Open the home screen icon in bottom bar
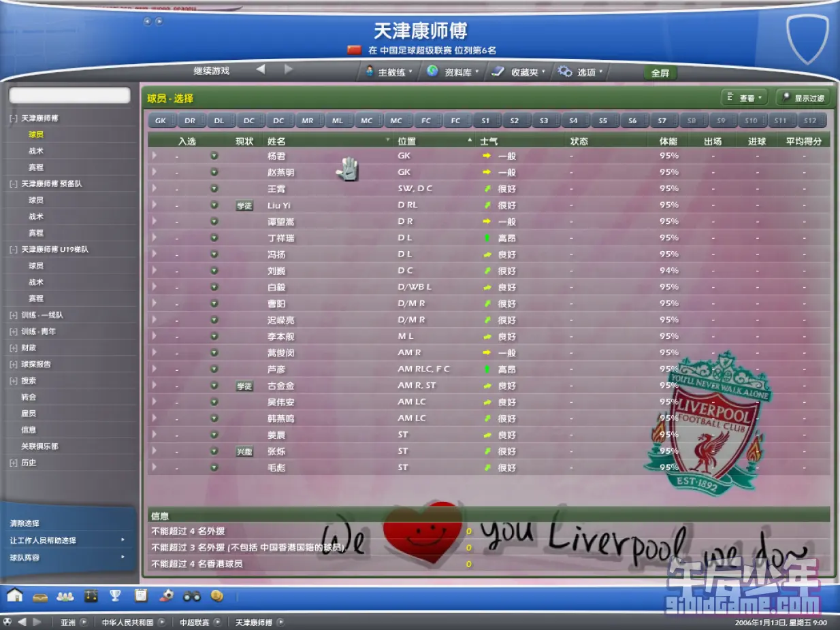The image size is (840, 630). (x=14, y=595)
